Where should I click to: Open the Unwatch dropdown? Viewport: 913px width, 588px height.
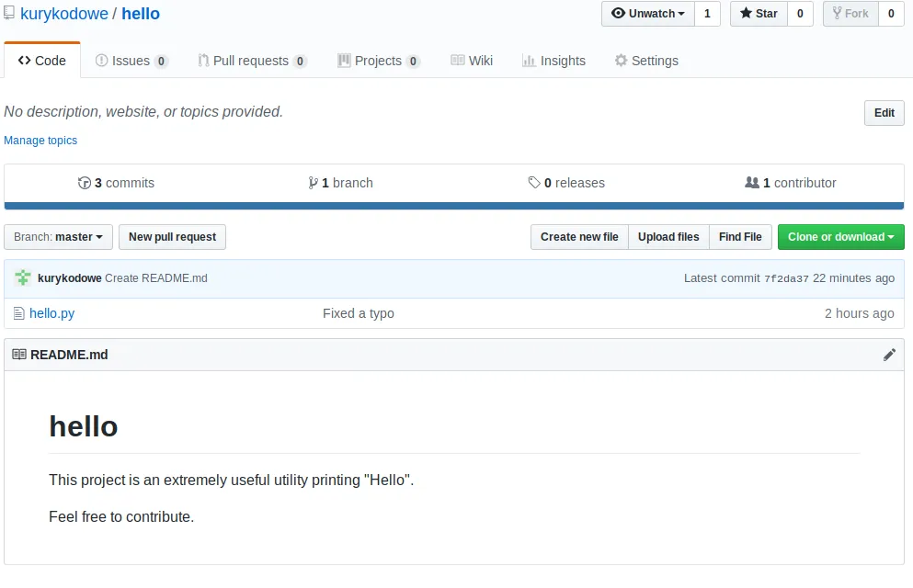pyautogui.click(x=648, y=14)
